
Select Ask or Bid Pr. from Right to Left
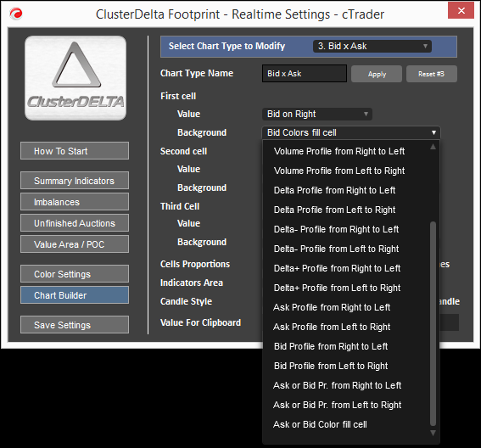point(346,385)
